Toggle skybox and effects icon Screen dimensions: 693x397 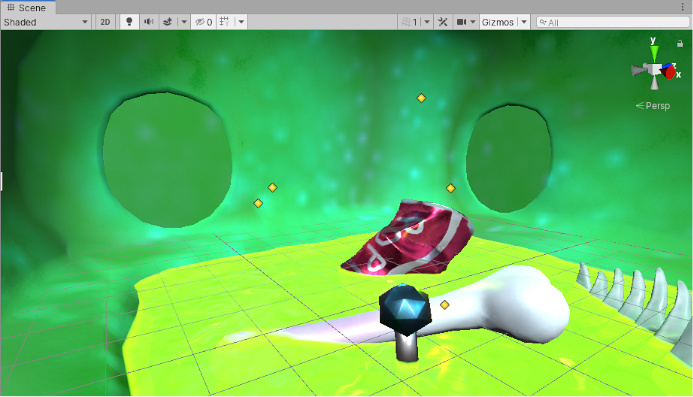pos(168,22)
